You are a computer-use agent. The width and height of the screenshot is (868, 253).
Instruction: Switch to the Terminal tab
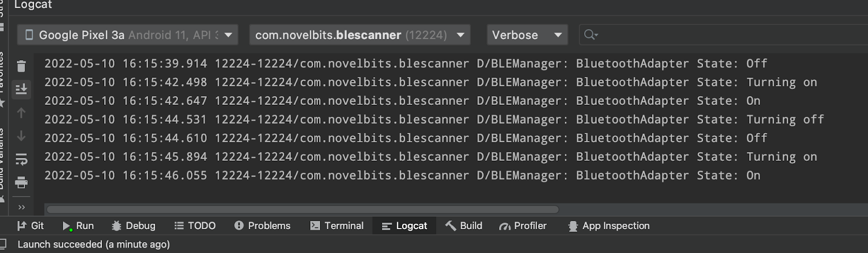coord(337,226)
